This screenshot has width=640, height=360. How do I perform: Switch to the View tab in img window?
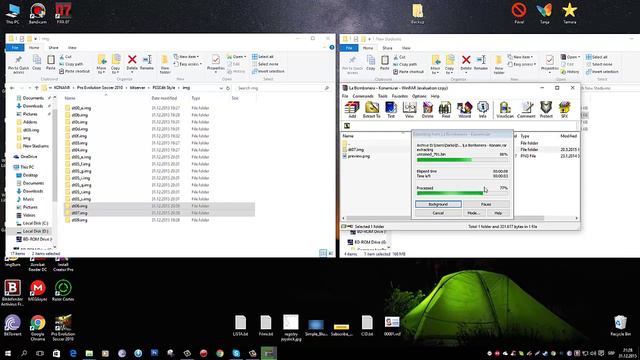72,48
